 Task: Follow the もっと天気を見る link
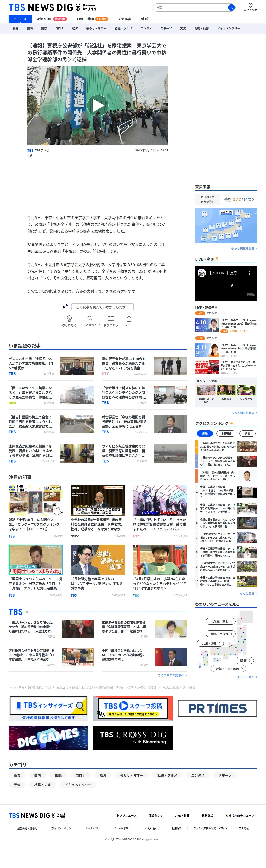click(x=244, y=248)
